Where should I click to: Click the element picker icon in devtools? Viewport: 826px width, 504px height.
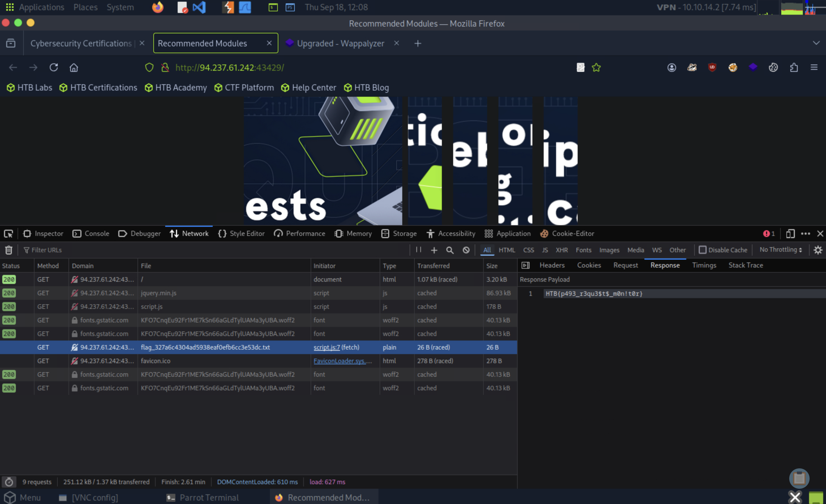[x=8, y=234]
